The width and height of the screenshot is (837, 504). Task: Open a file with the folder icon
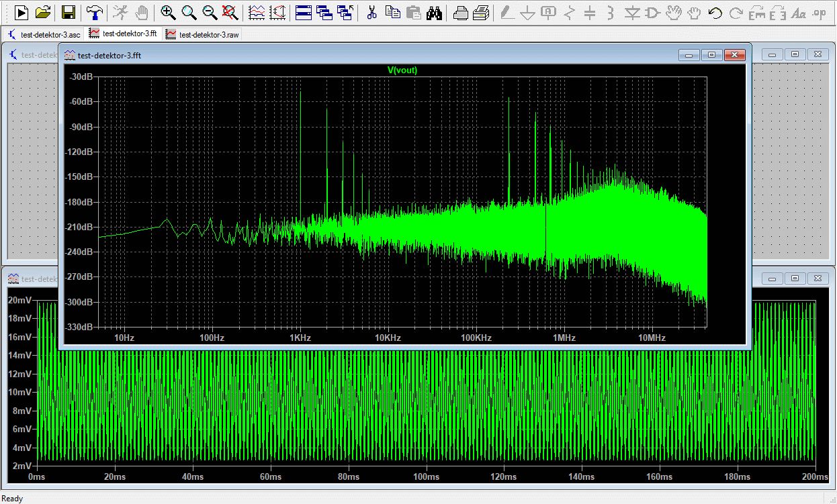(x=43, y=12)
